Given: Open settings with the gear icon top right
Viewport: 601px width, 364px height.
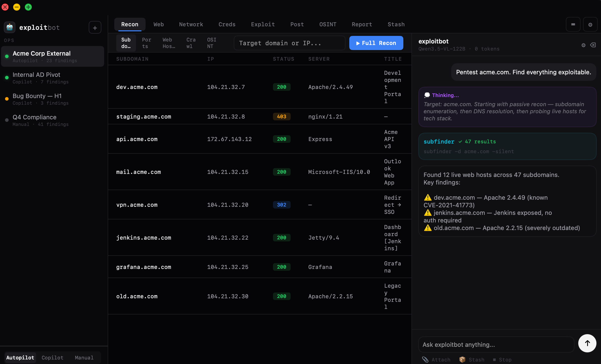Looking at the screenshot, I should click(x=590, y=24).
